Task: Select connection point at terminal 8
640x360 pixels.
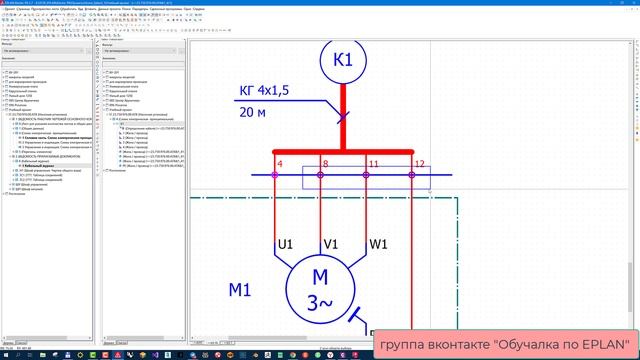Action: pos(320,175)
